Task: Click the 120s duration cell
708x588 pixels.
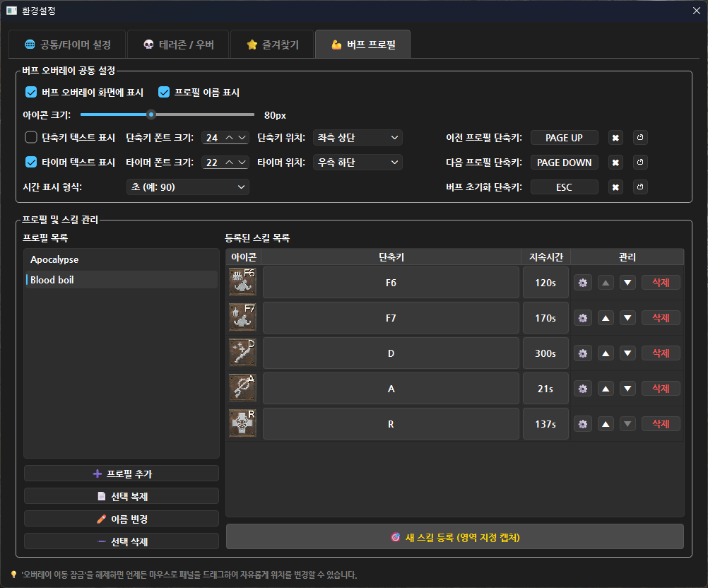Action: click(545, 283)
